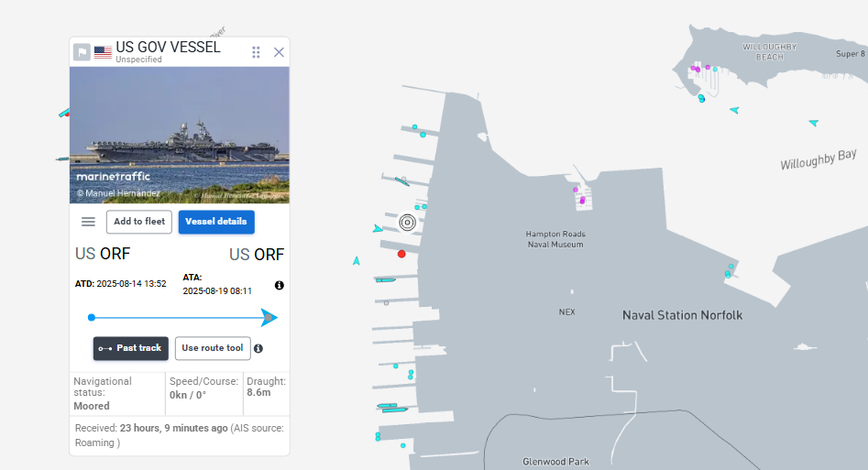
Task: Click the United States flag icon
Action: pos(103,52)
